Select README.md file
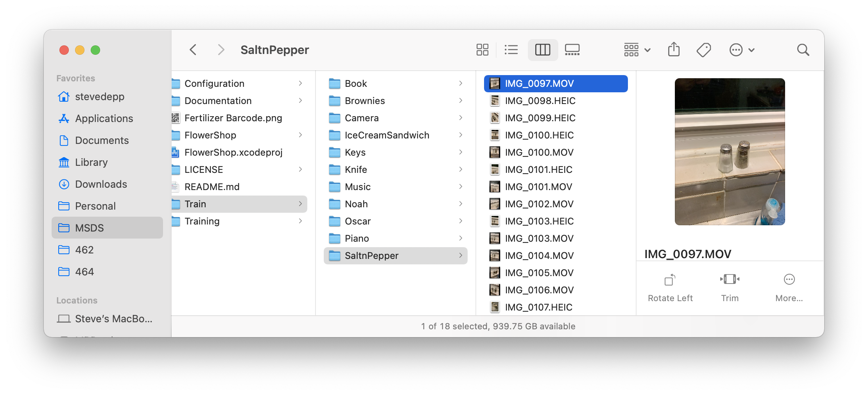This screenshot has width=868, height=395. [239, 187]
